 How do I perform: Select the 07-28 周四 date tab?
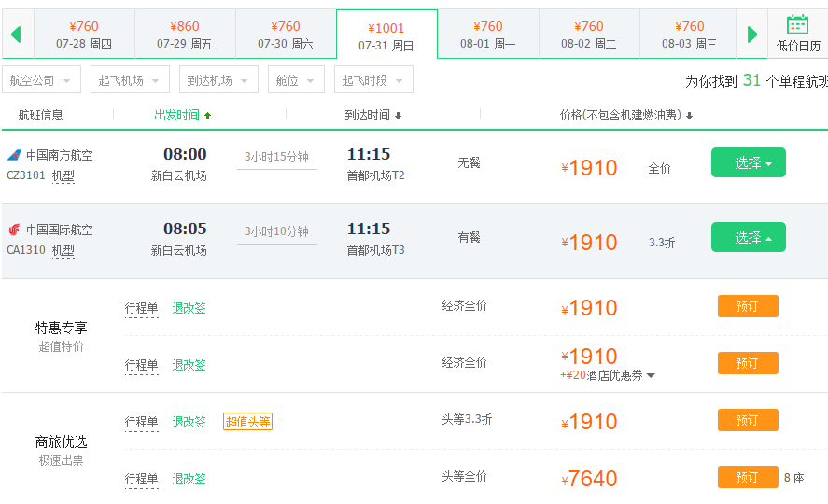(x=84, y=35)
